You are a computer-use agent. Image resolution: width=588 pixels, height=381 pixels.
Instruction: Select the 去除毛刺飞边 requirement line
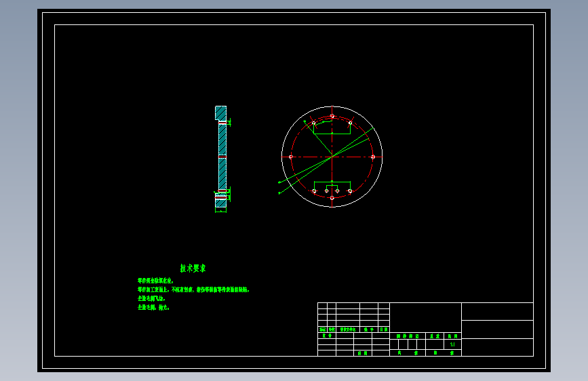pos(151,298)
